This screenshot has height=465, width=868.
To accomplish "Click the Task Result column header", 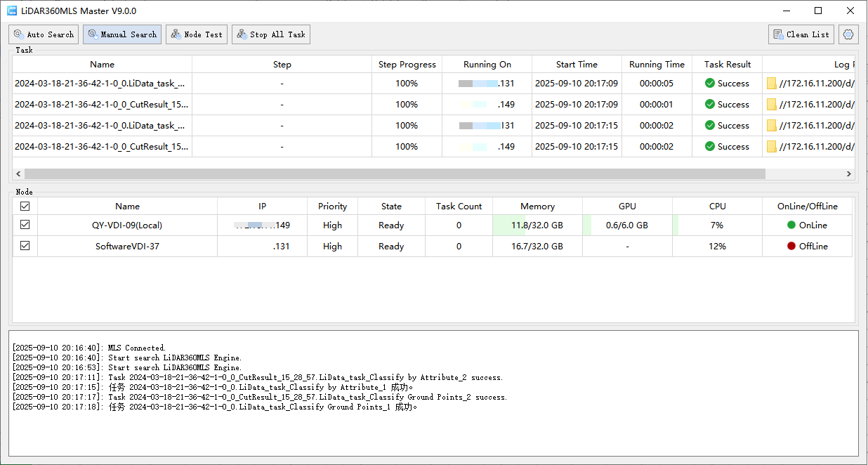I will click(728, 65).
